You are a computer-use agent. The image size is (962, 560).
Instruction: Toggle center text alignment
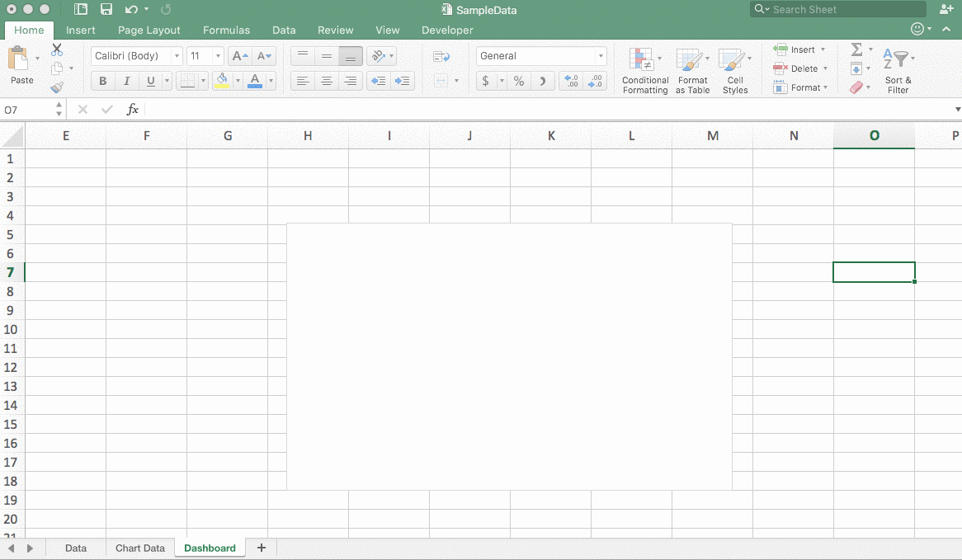(327, 80)
